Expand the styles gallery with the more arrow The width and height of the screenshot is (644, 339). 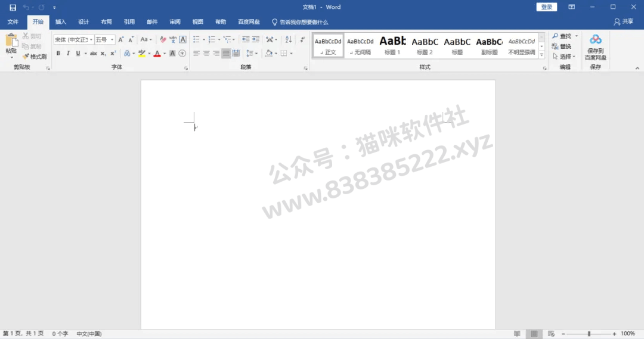click(541, 55)
